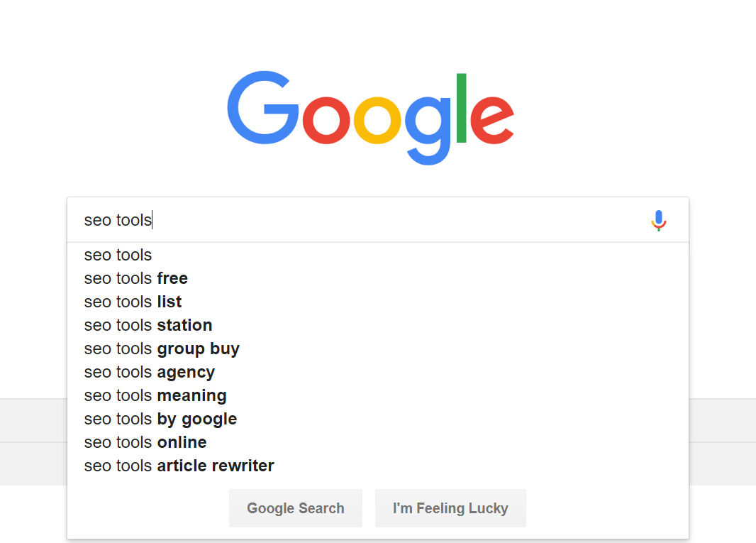This screenshot has height=543, width=756.
Task: Pick the 'seo tools list' suggestion
Action: [378, 302]
